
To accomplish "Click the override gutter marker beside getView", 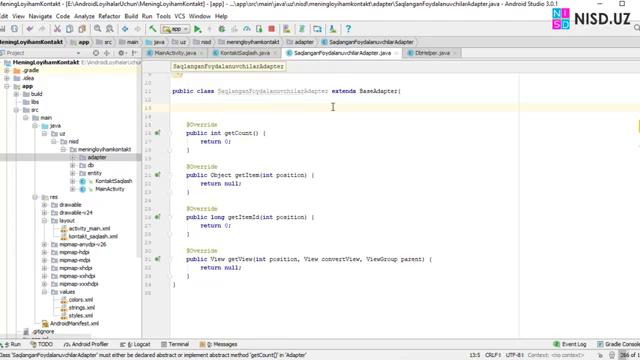I will click(157, 259).
